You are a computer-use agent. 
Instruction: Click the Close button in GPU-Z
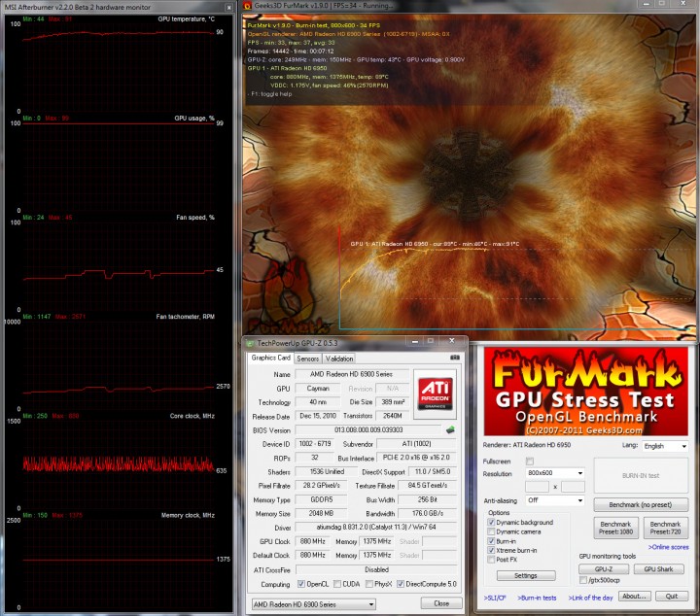pyautogui.click(x=441, y=603)
